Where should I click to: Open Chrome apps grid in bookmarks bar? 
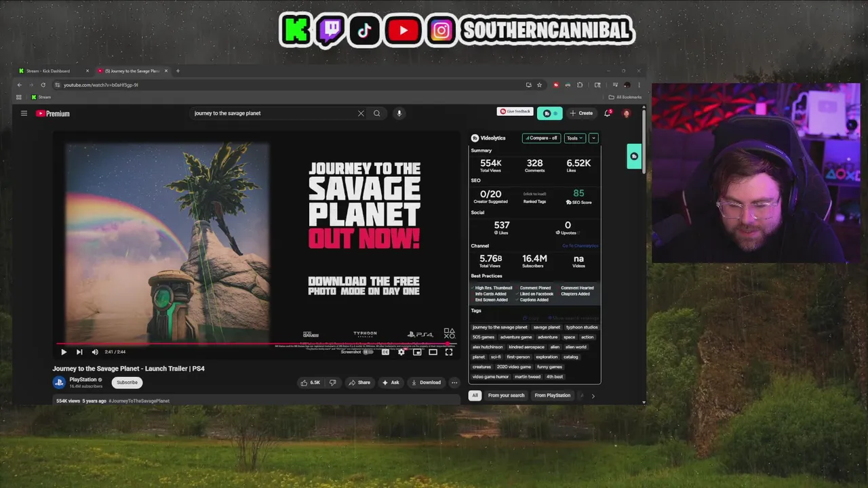[x=19, y=97]
